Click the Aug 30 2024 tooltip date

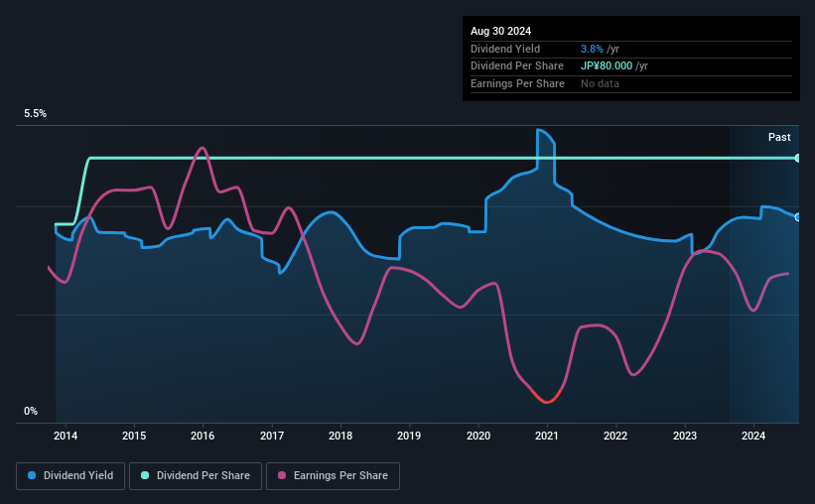(x=496, y=32)
